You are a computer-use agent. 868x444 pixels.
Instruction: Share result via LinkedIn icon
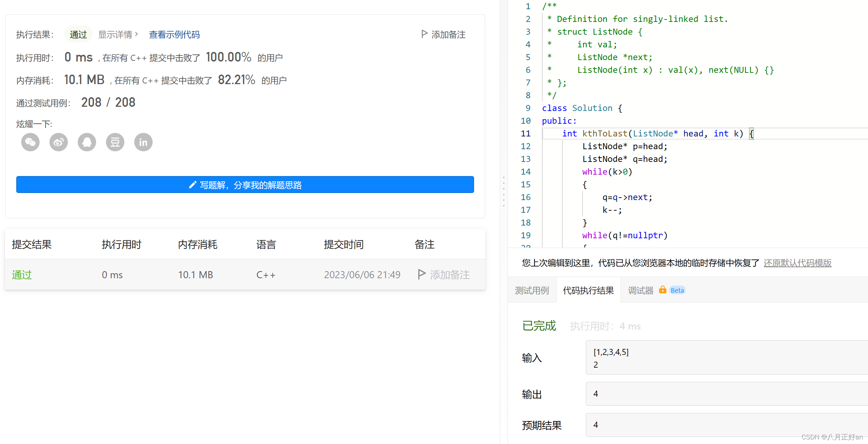click(x=143, y=142)
